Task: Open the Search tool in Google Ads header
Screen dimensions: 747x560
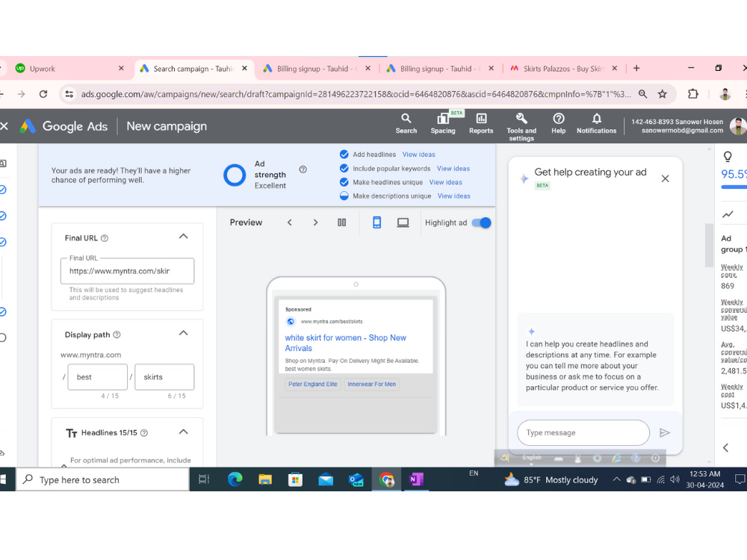Action: coord(406,124)
